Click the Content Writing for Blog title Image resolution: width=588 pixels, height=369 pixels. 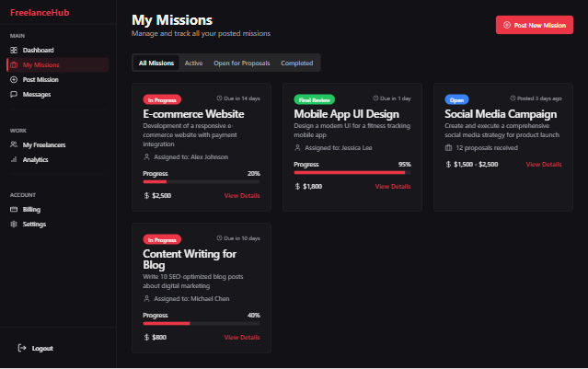click(x=190, y=259)
